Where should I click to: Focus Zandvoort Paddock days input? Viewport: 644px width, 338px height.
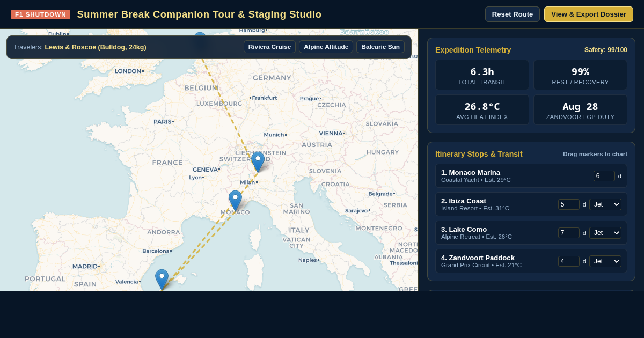click(568, 261)
